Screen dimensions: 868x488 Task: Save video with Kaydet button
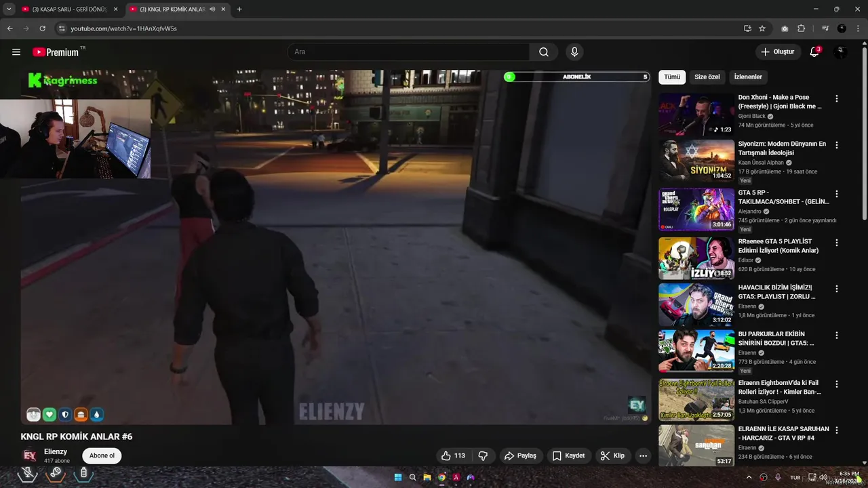point(568,455)
